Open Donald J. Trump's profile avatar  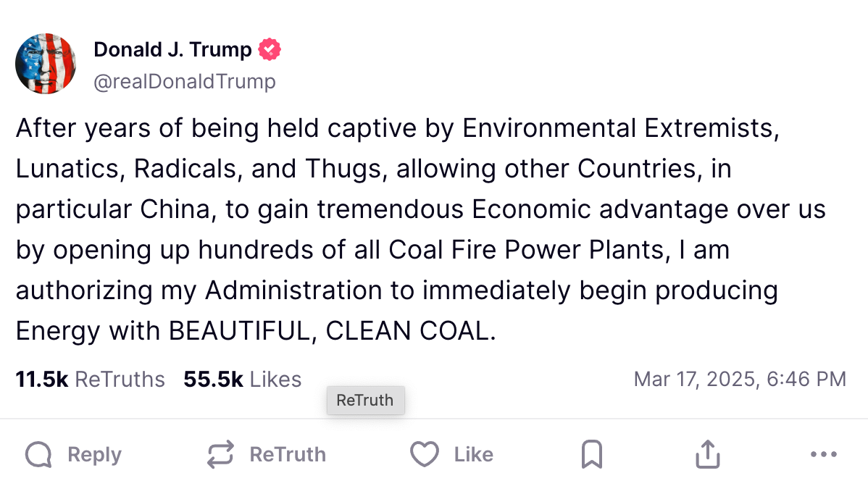click(46, 64)
